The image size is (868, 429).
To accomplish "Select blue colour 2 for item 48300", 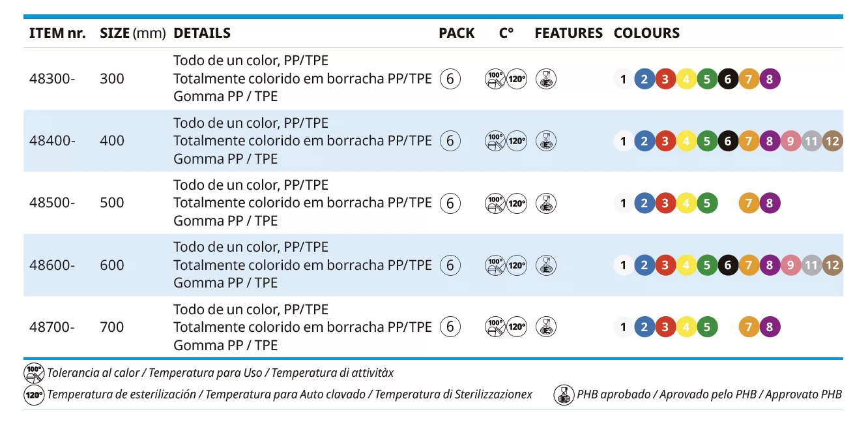I will tap(644, 80).
